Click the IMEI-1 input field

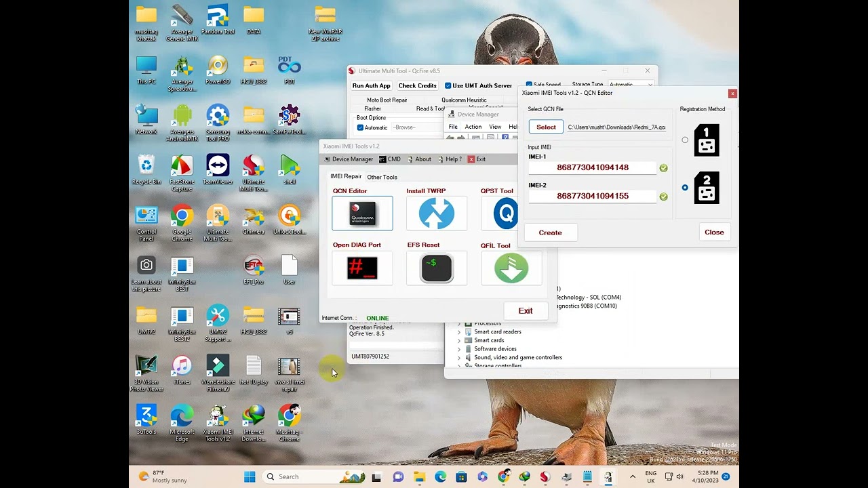[x=593, y=167]
